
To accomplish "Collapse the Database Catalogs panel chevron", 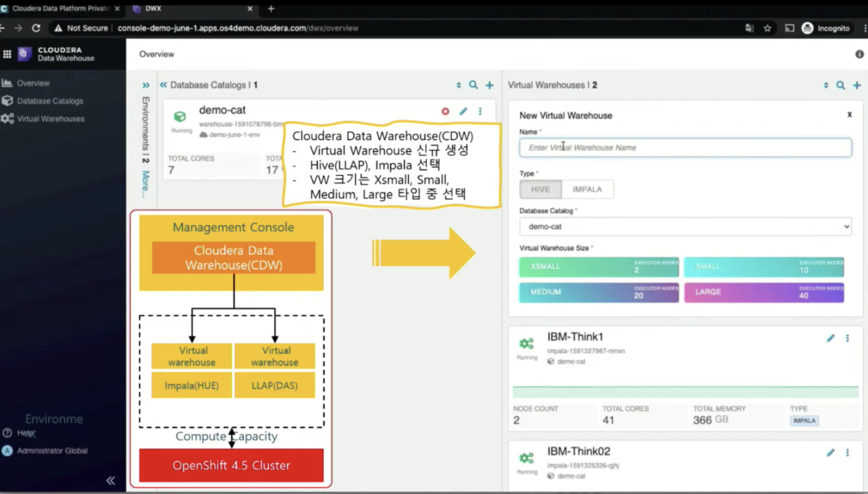I will (163, 85).
